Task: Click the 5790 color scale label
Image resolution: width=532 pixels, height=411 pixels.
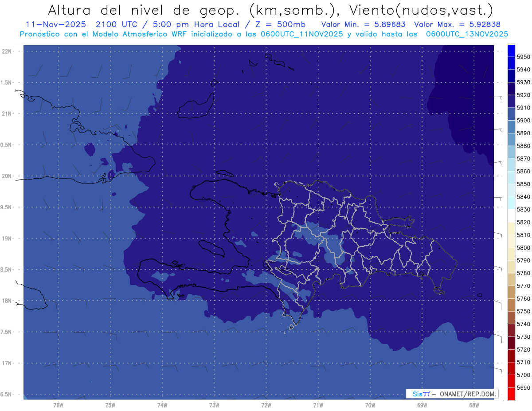Action: coord(523,260)
